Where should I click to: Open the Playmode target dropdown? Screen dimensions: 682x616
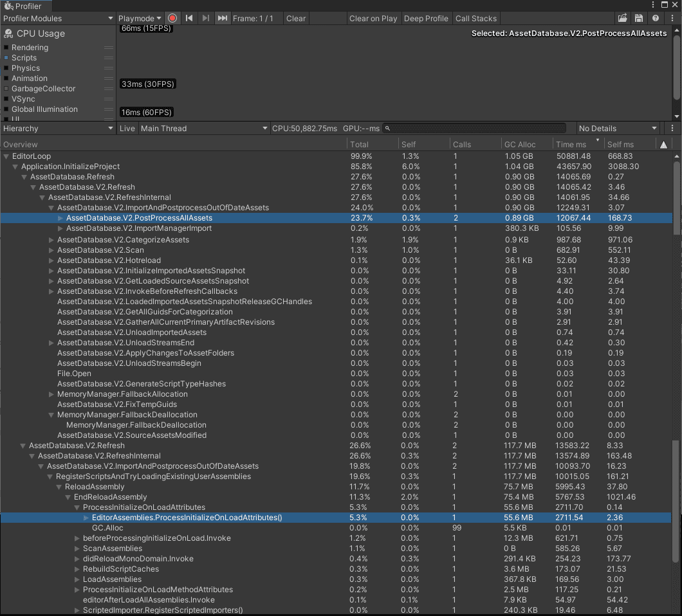(x=140, y=18)
